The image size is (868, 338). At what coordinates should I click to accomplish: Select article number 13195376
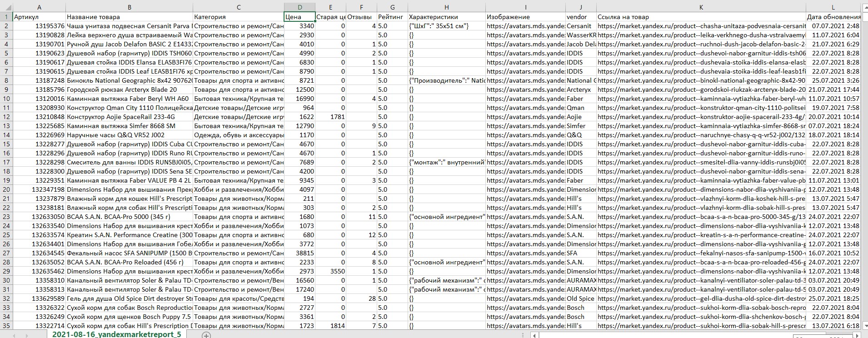39,26
